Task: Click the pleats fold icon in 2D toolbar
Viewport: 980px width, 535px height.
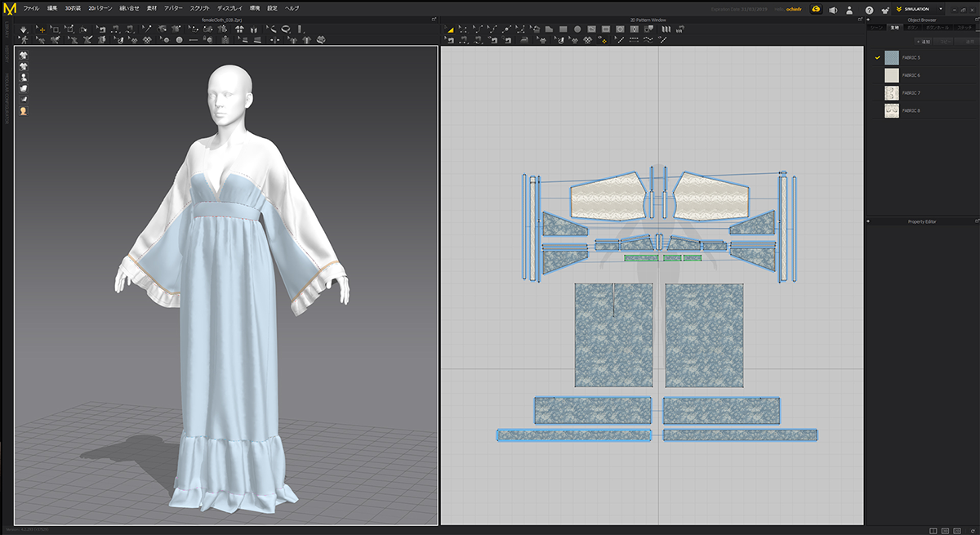Action: 666,29
